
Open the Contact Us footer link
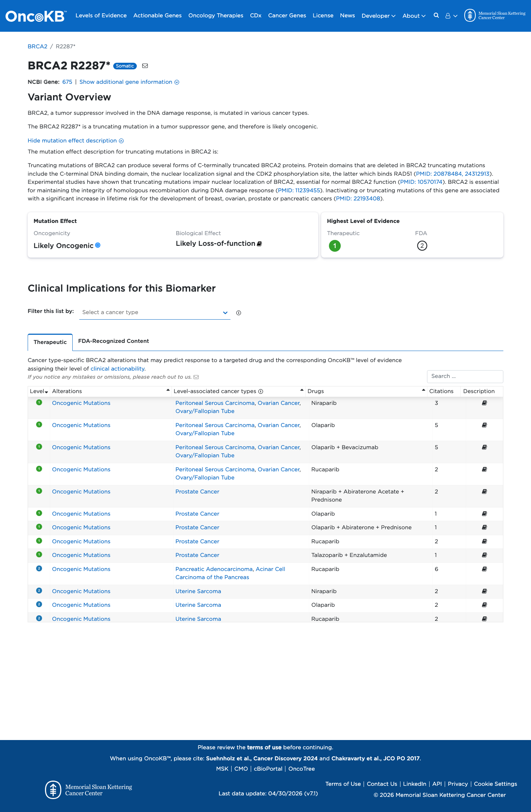382,784
